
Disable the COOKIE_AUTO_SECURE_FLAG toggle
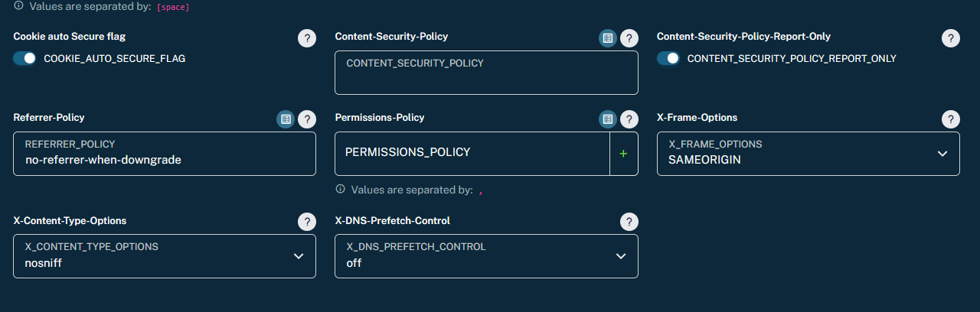coord(24,59)
